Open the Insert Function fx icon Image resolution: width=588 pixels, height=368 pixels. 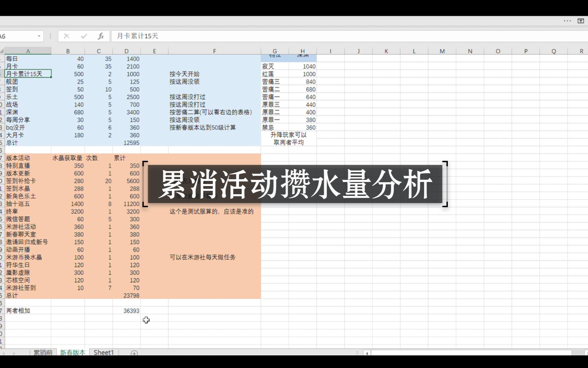[101, 36]
